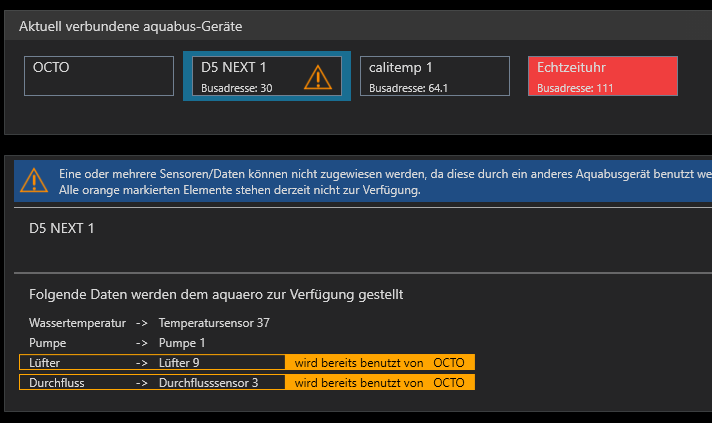Image resolution: width=712 pixels, height=423 pixels.
Task: Click the warning icon in the blue notice banner
Action: (33, 180)
